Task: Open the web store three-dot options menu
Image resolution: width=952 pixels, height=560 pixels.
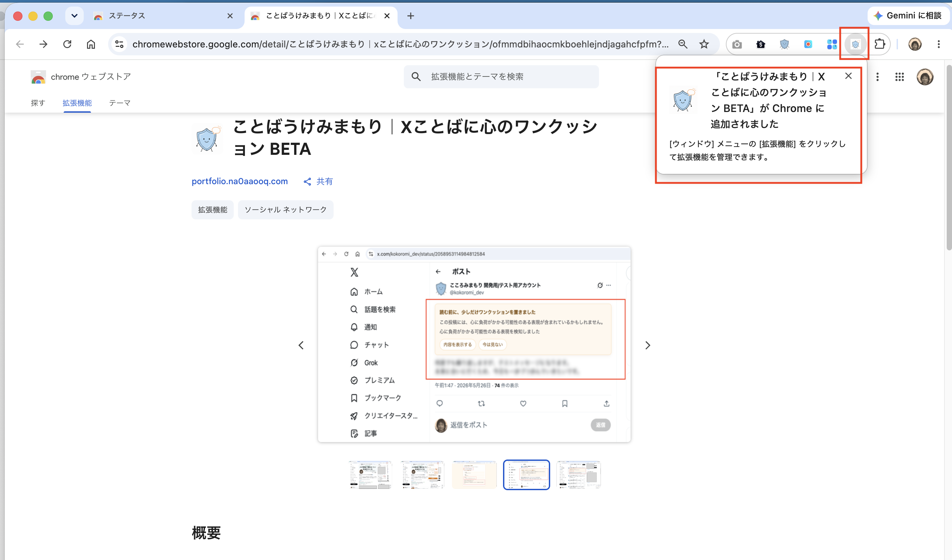Action: click(877, 77)
